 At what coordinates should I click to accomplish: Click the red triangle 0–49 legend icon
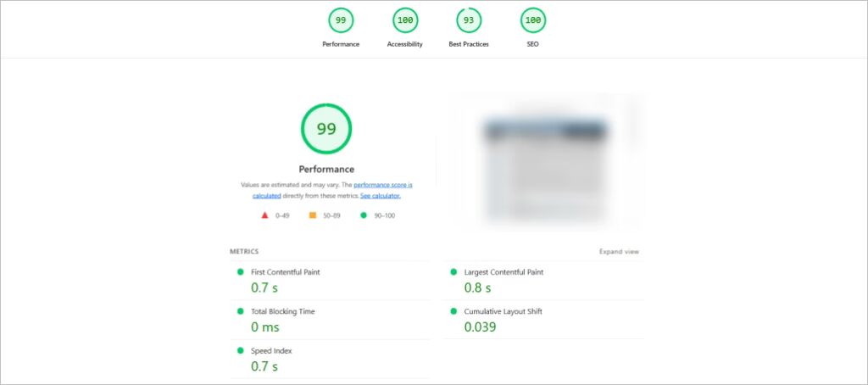pyautogui.click(x=264, y=215)
